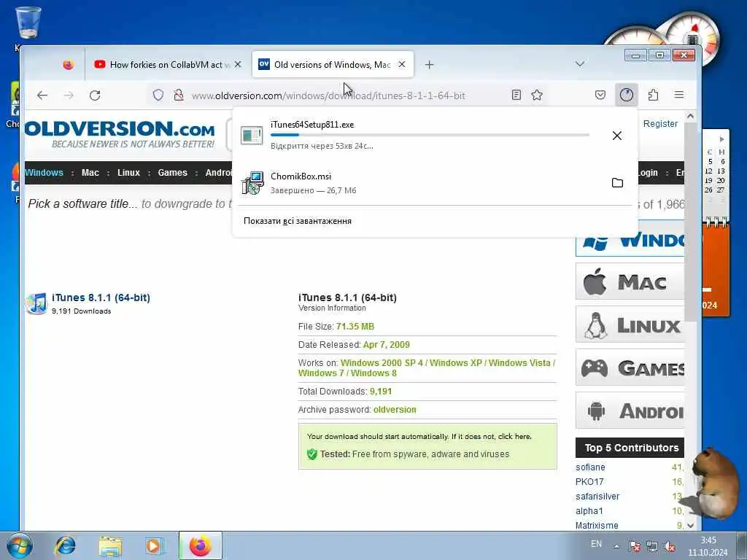Click the vertical scrollbar thumb
Screen dimensions: 747x560
(690, 222)
